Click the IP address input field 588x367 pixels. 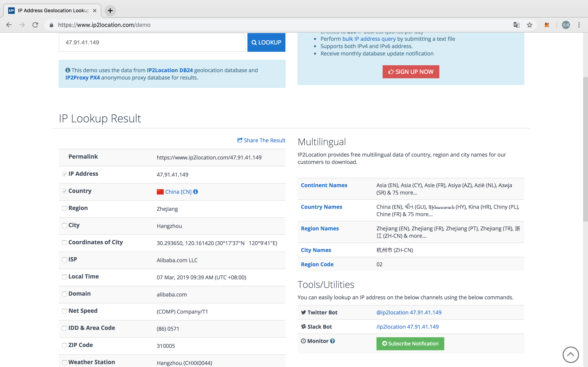tap(152, 42)
